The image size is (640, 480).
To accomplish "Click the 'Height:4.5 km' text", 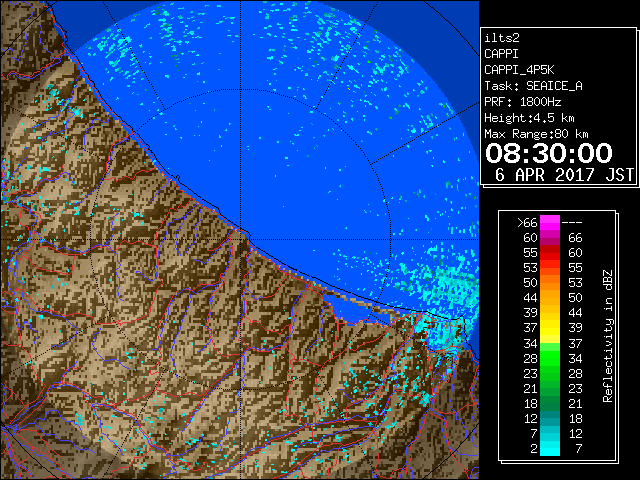I will coord(529,118).
